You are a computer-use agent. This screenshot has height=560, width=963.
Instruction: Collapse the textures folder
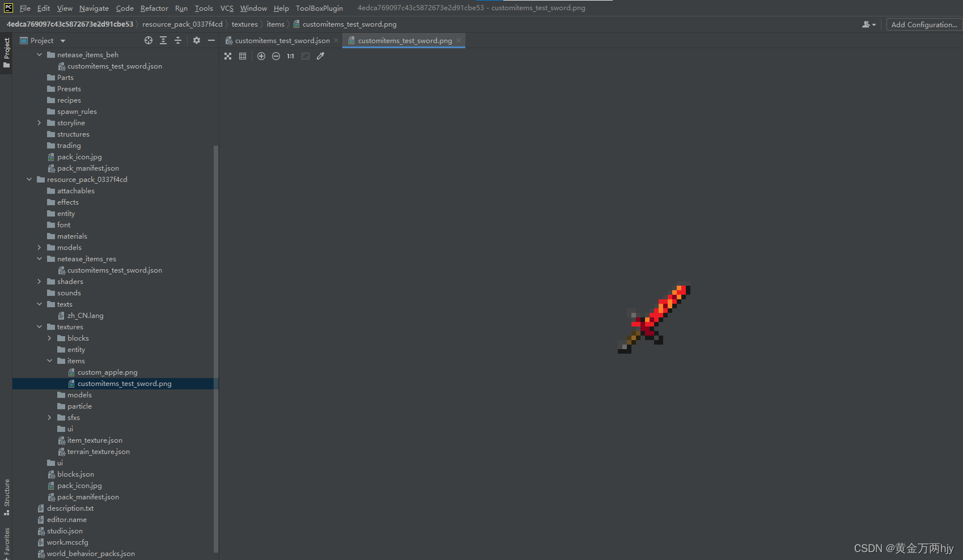[39, 326]
